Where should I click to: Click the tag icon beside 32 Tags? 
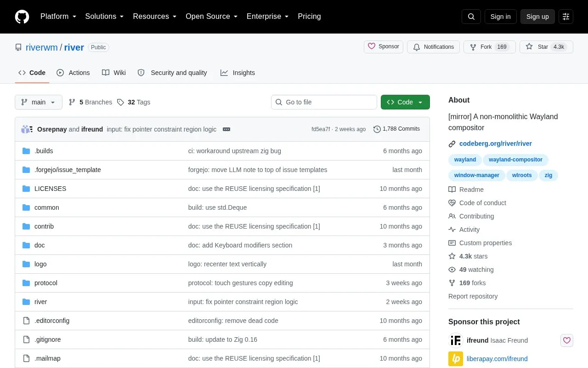[x=120, y=102]
